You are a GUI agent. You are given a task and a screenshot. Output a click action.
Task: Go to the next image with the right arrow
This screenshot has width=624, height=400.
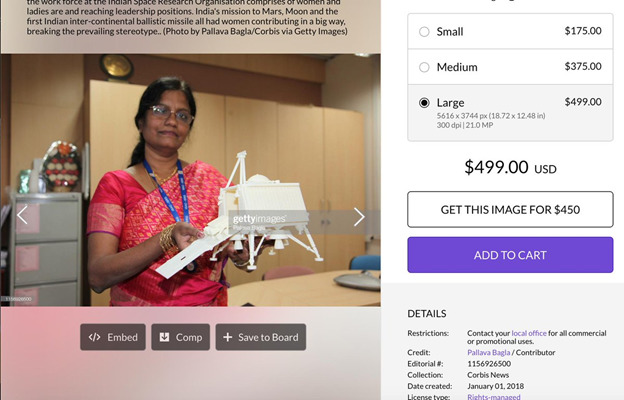359,217
